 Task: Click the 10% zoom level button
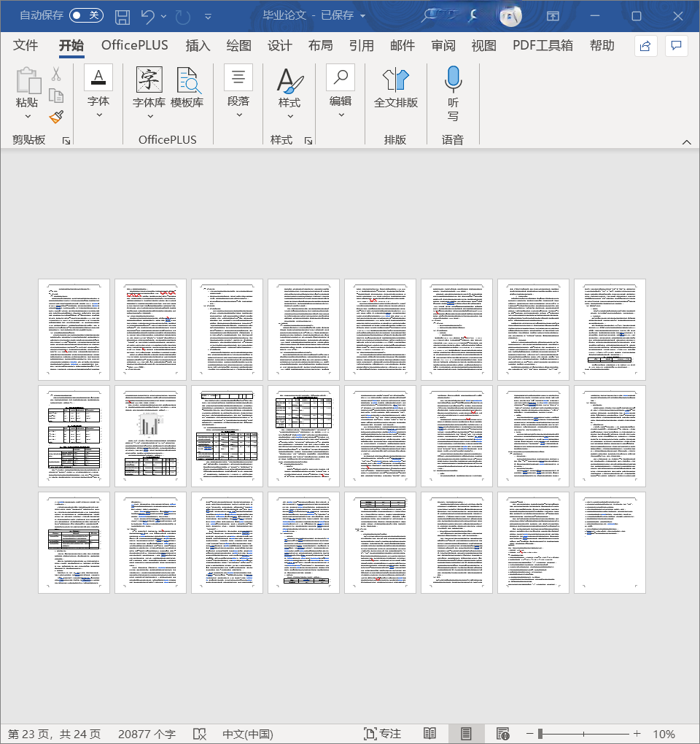[664, 734]
